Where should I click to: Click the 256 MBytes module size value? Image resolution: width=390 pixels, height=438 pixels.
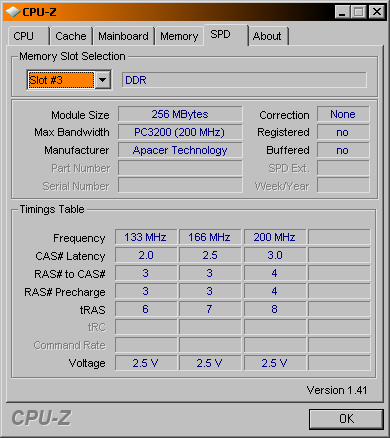pos(180,114)
